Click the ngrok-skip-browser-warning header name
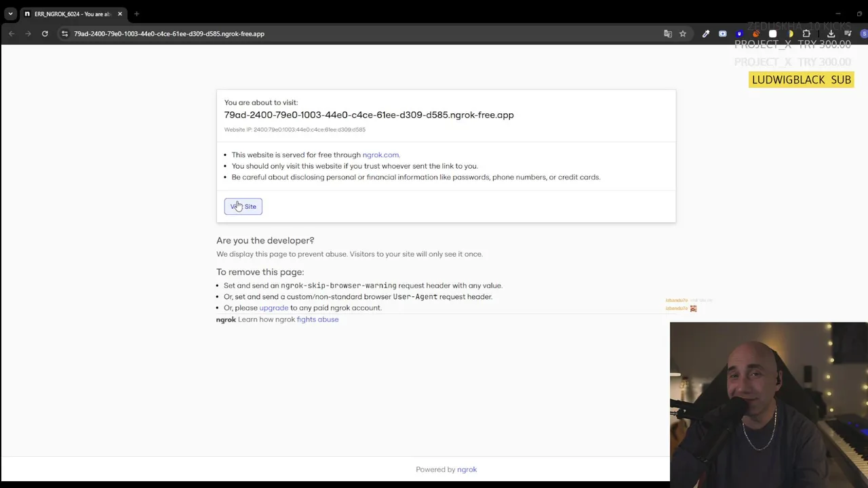This screenshot has height=488, width=868. coord(338,285)
